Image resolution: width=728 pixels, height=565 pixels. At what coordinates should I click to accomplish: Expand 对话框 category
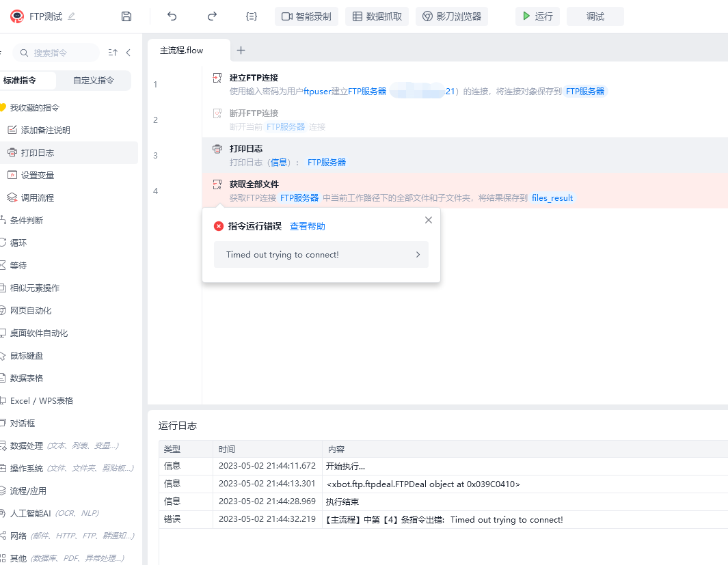23,424
